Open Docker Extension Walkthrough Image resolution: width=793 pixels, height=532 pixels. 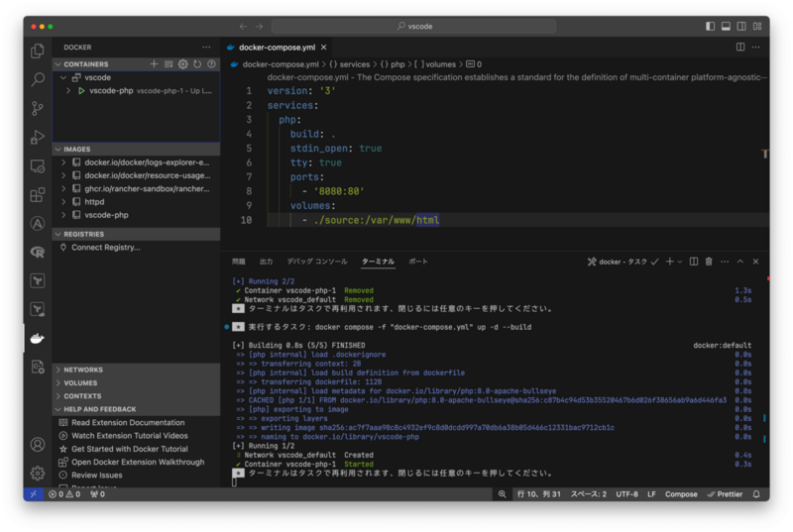(x=138, y=462)
